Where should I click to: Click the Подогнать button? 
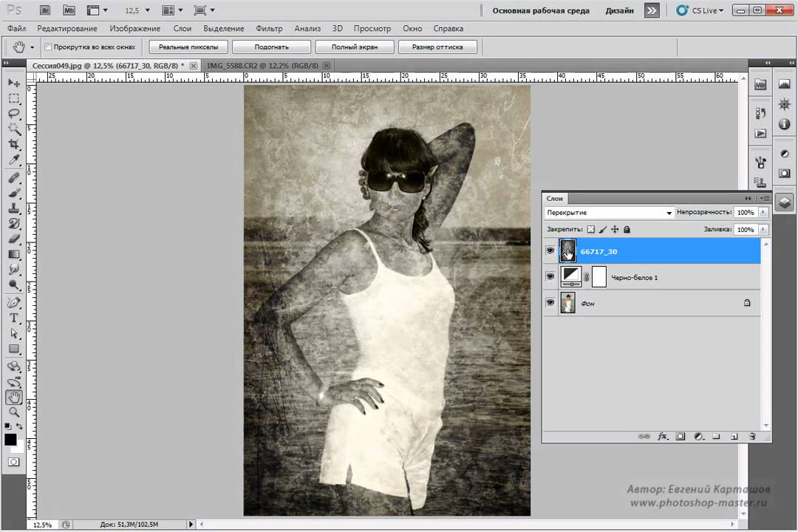(x=271, y=47)
